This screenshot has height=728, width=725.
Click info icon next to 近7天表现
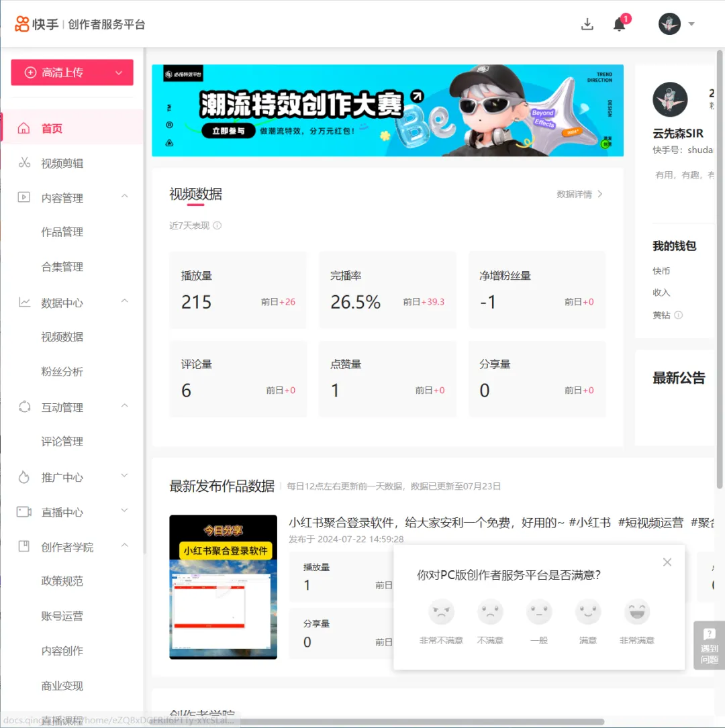coord(217,225)
